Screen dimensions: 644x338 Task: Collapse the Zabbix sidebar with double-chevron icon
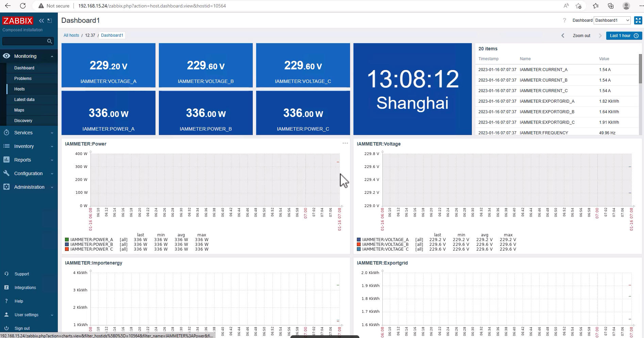pyautogui.click(x=42, y=21)
